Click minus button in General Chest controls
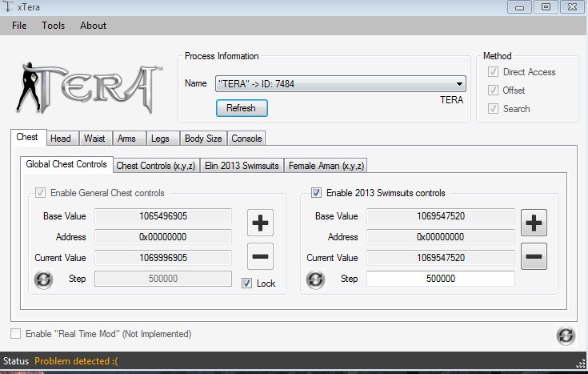The width and height of the screenshot is (588, 374). click(x=260, y=255)
